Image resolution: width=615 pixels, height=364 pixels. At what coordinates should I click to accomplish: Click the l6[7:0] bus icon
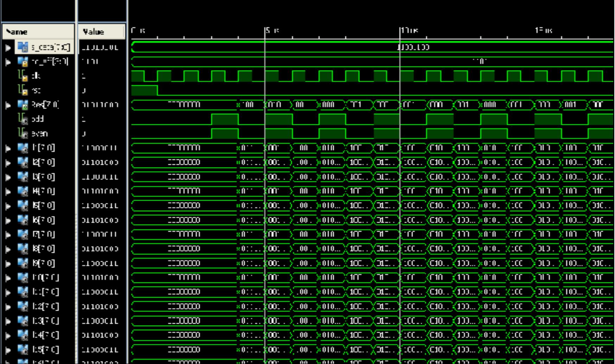coord(23,220)
